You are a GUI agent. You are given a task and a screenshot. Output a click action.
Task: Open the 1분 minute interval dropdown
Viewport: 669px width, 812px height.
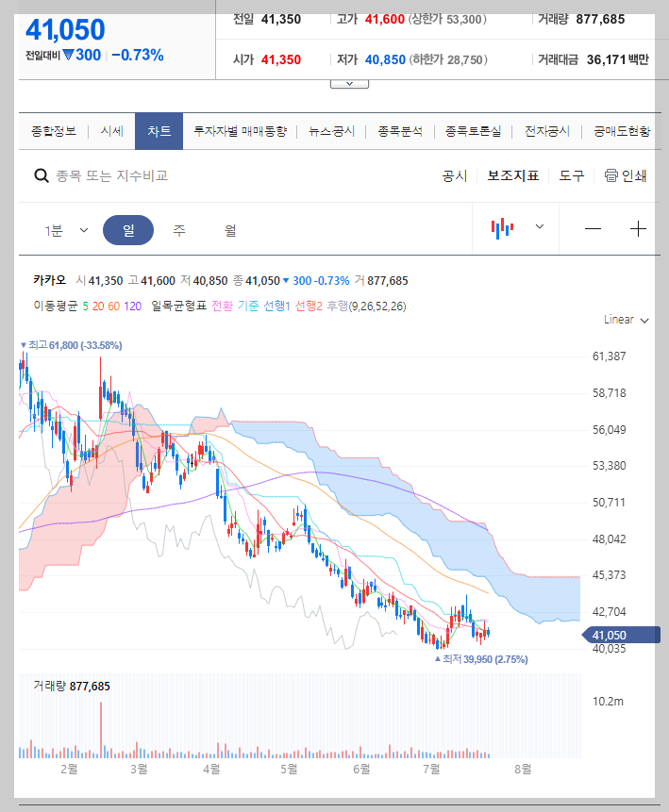pyautogui.click(x=66, y=229)
